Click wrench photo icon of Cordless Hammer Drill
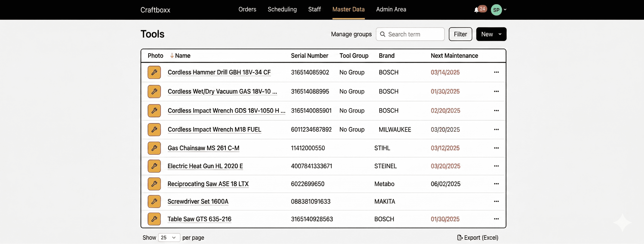 click(154, 72)
